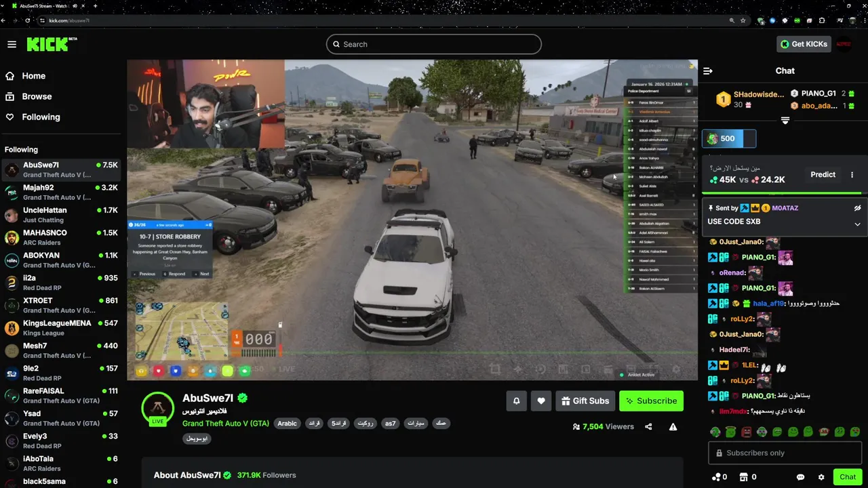Open the hamburger sidebar menu

pos(12,44)
